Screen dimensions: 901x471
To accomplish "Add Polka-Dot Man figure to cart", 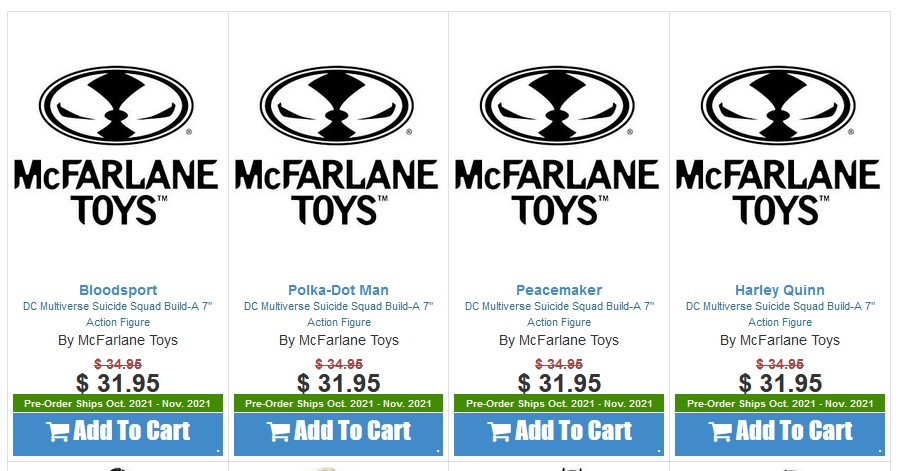I will coord(353,431).
